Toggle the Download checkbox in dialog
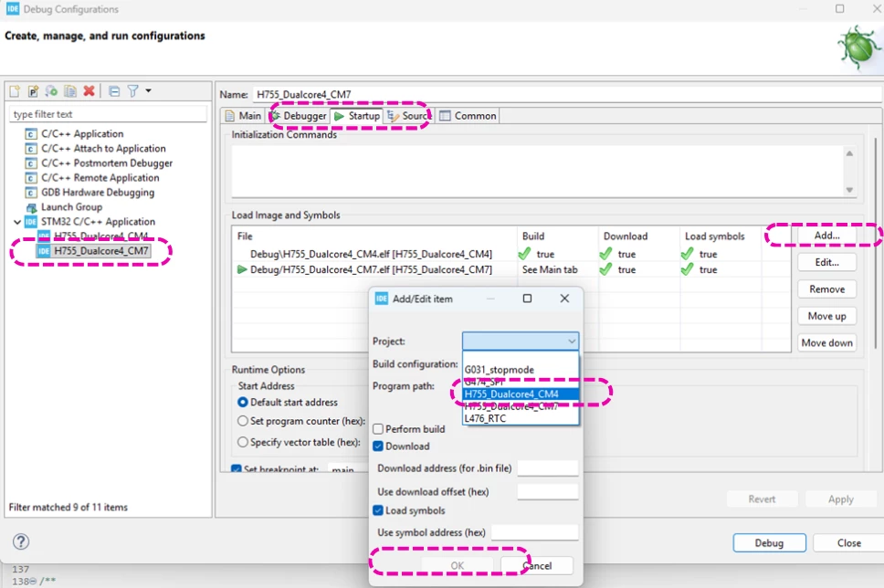Viewport: 884px width, 588px height. coord(378,446)
